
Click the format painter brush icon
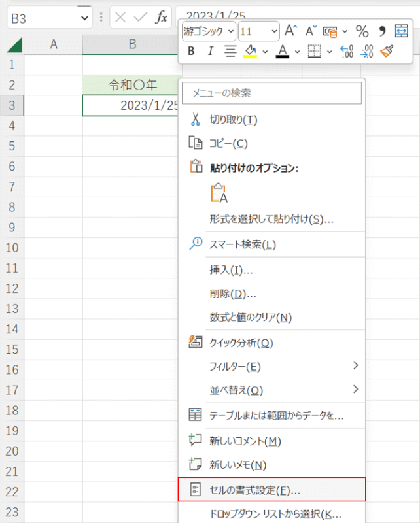pyautogui.click(x=387, y=51)
